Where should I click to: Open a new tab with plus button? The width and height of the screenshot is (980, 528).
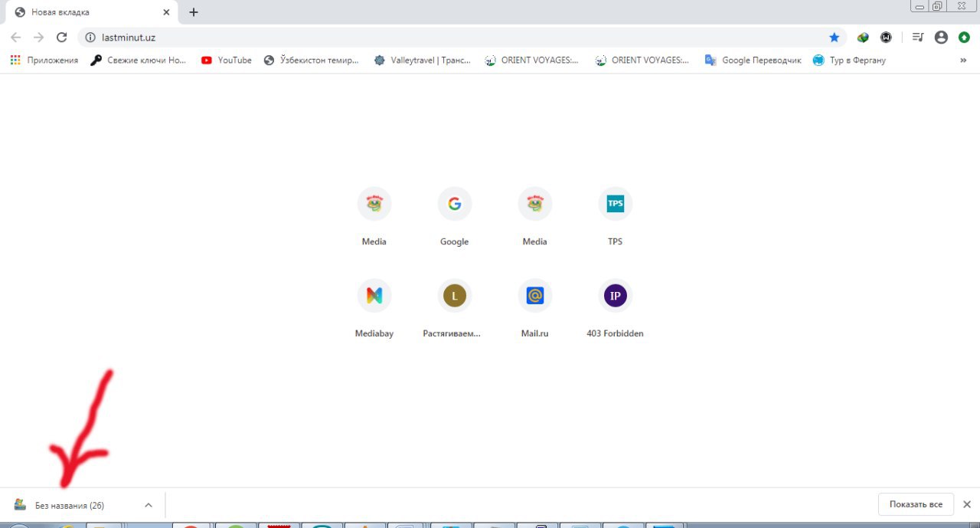pyautogui.click(x=194, y=12)
